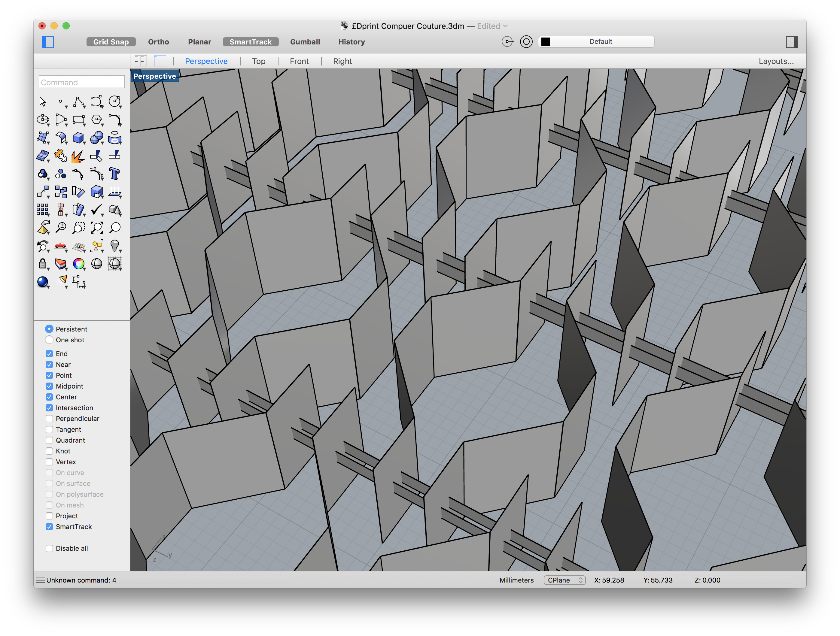Image resolution: width=840 pixels, height=636 pixels.
Task: Expand the Edited document title chevron
Action: coord(505,26)
